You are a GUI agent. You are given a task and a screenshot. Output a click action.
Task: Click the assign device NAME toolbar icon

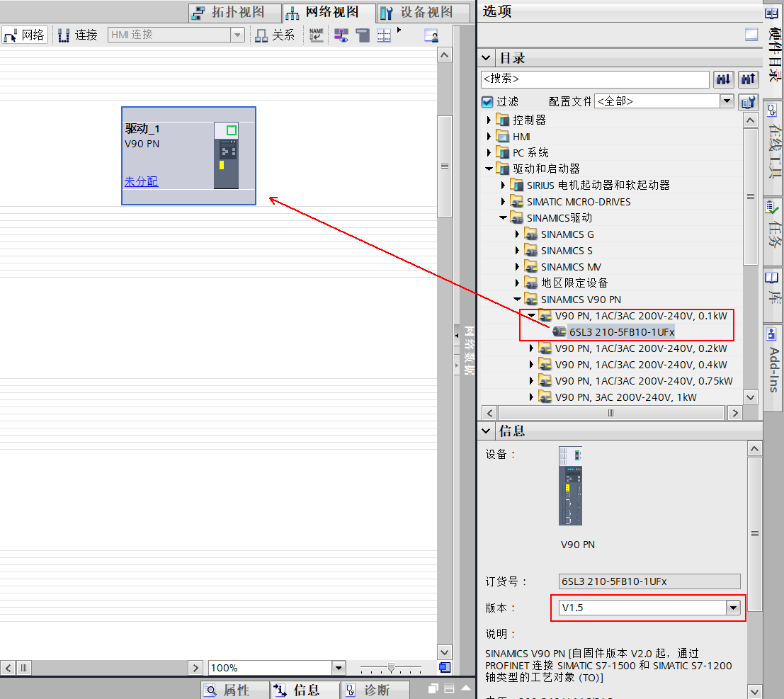(x=316, y=34)
